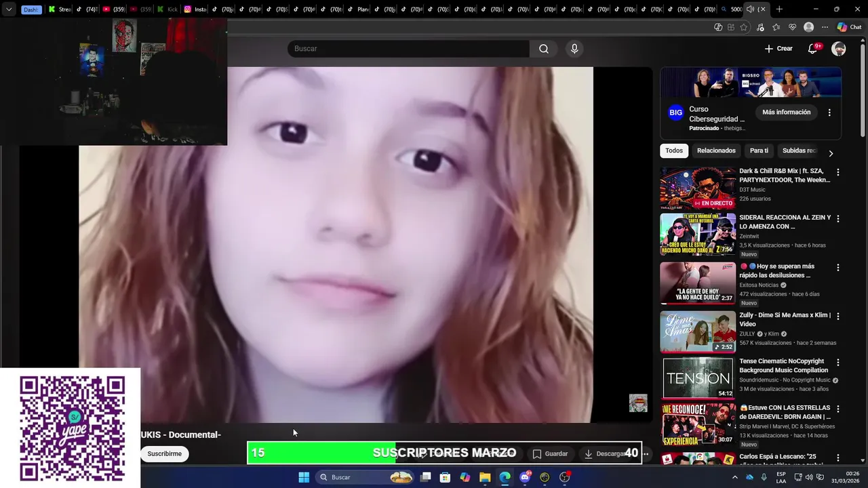Click the D3T Music channel name

(x=752, y=190)
